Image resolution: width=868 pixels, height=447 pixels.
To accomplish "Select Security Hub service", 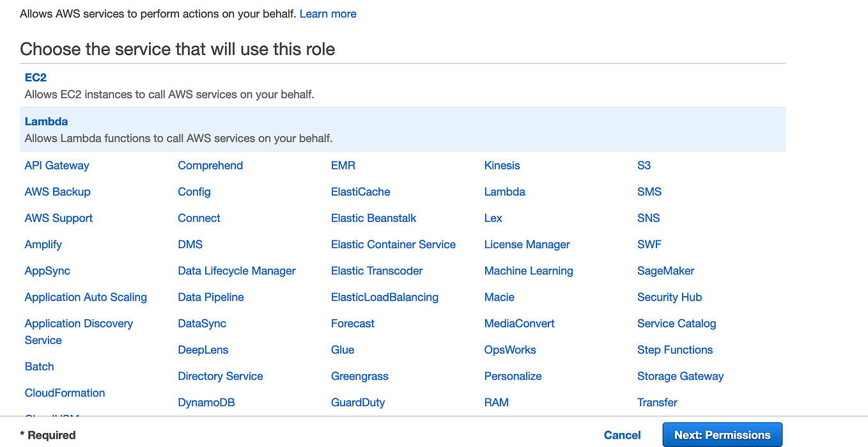I will 669,297.
